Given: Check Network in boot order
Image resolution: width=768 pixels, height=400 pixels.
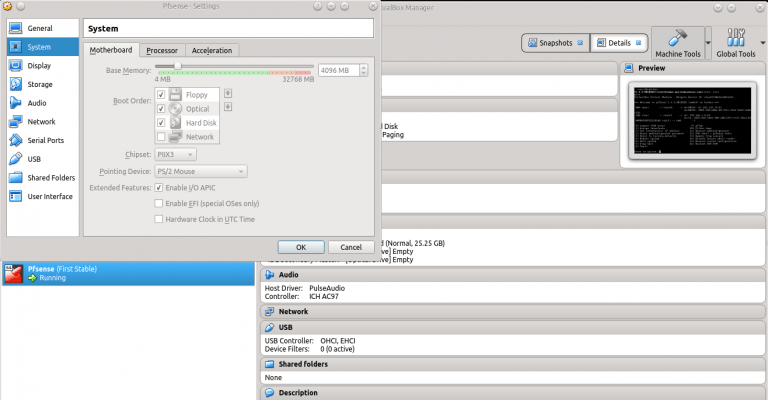Looking at the screenshot, I should [161, 137].
